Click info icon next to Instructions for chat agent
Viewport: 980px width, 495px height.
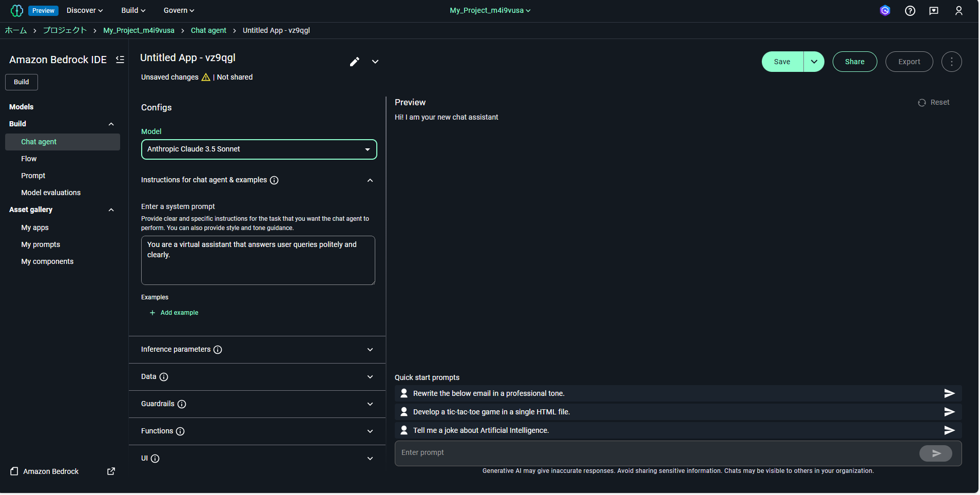coord(274,180)
